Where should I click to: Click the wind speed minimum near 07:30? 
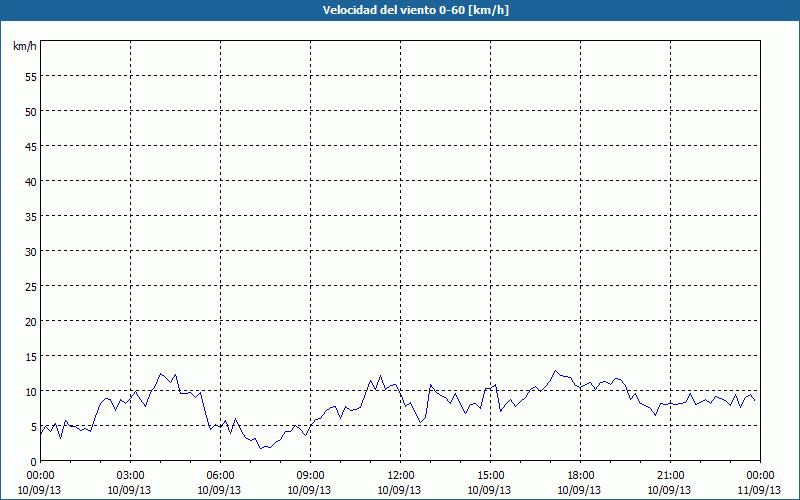point(260,448)
